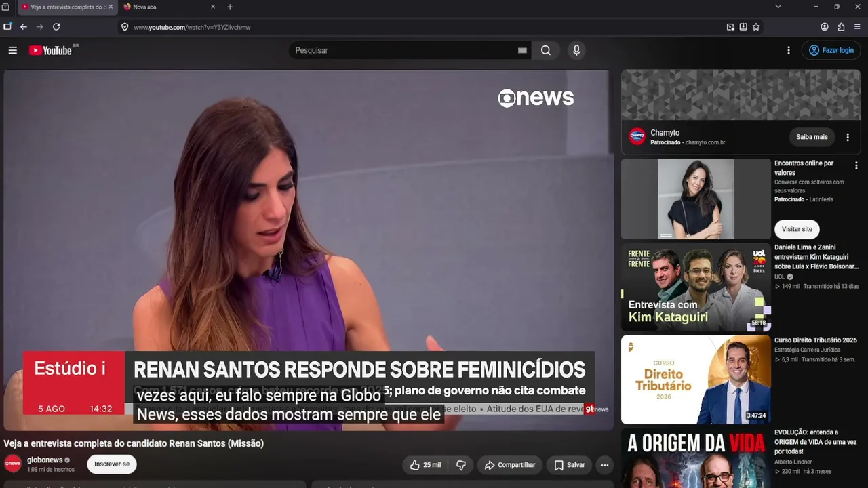Click the search magnifier button

(x=546, y=50)
